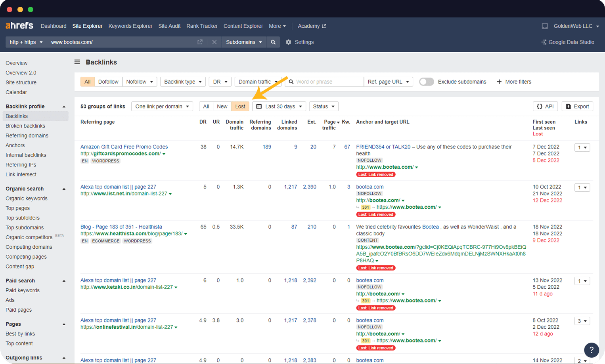The image size is (605, 364).
Task: Toggle Exclude subdomains switch
Action: tap(426, 82)
